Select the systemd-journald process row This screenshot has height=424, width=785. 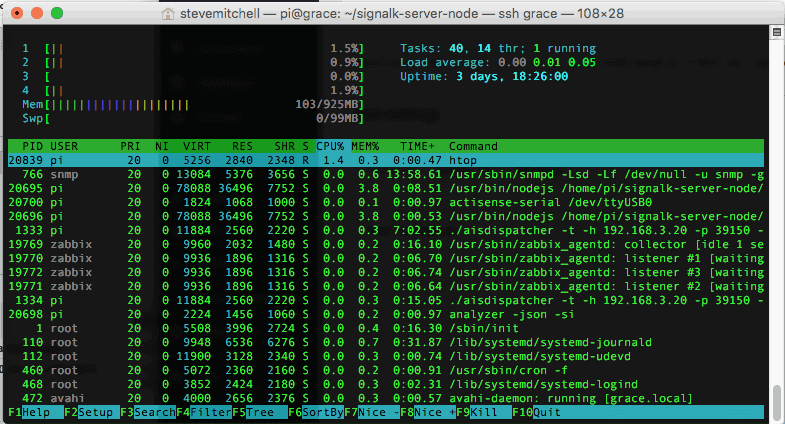[386, 342]
